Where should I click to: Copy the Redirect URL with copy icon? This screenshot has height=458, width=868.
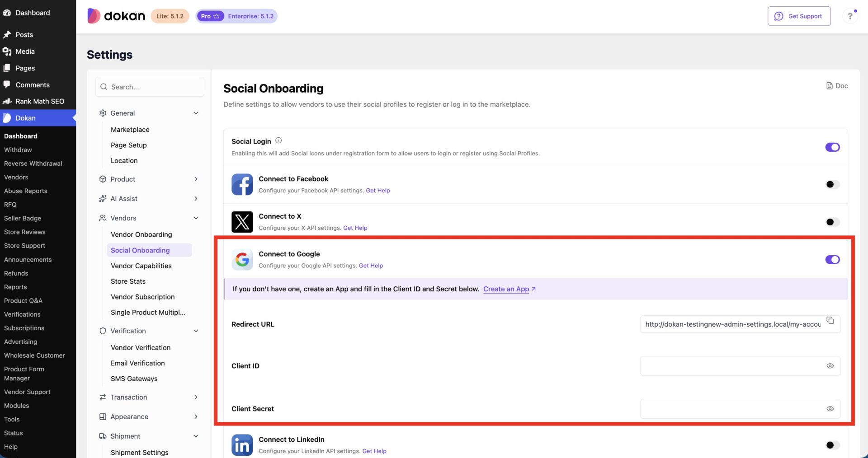click(x=830, y=320)
